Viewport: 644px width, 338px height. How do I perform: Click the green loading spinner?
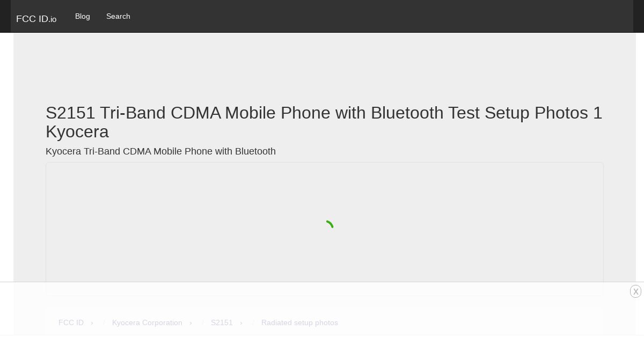pyautogui.click(x=329, y=225)
